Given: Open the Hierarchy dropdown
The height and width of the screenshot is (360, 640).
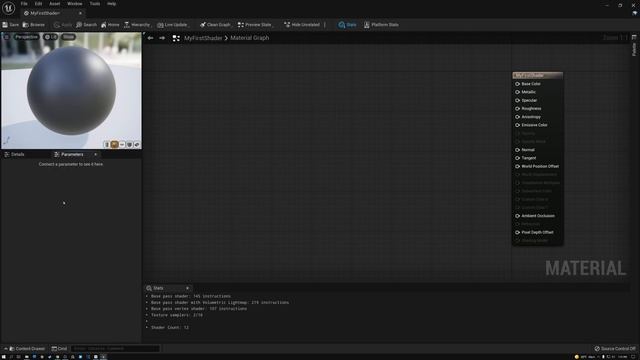Looking at the screenshot, I should tap(138, 25).
